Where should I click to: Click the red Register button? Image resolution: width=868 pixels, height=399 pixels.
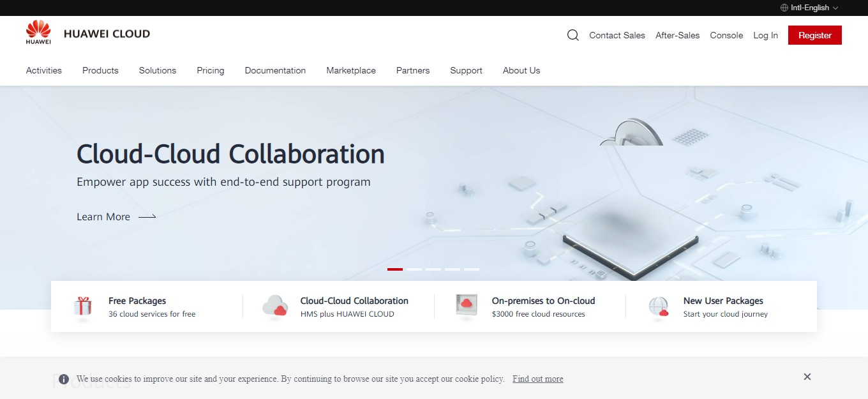point(815,35)
